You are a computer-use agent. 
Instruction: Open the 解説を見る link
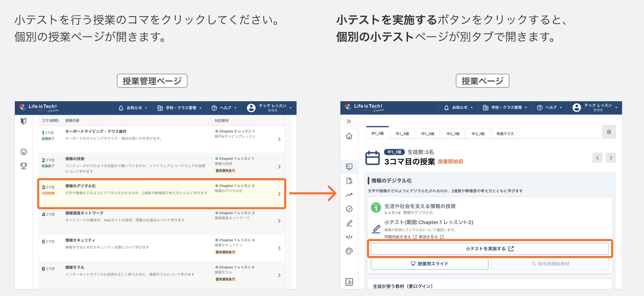431,237
